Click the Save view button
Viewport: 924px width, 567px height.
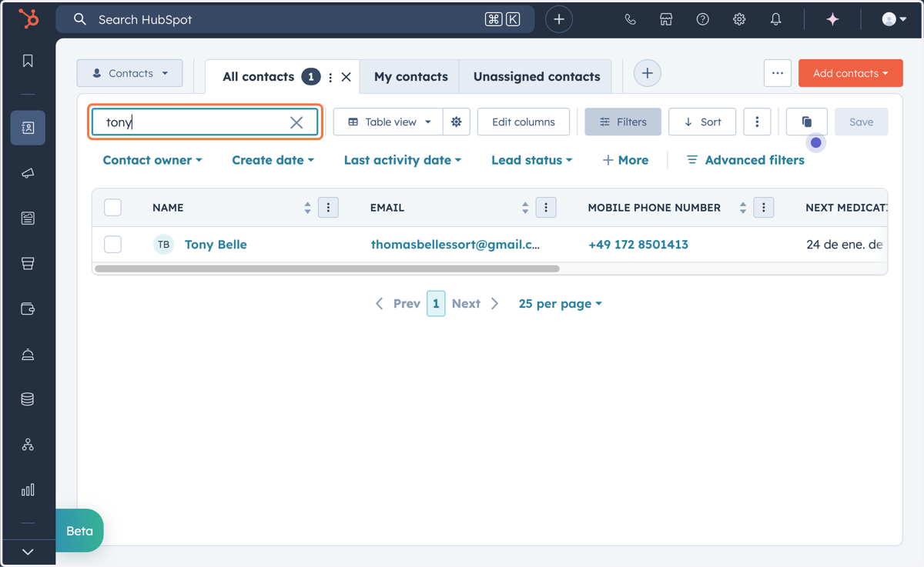point(862,122)
